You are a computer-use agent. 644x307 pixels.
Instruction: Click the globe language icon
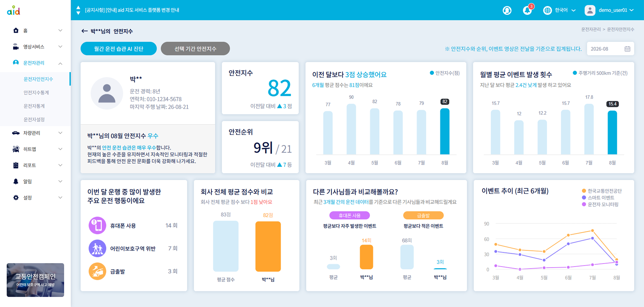pyautogui.click(x=547, y=10)
